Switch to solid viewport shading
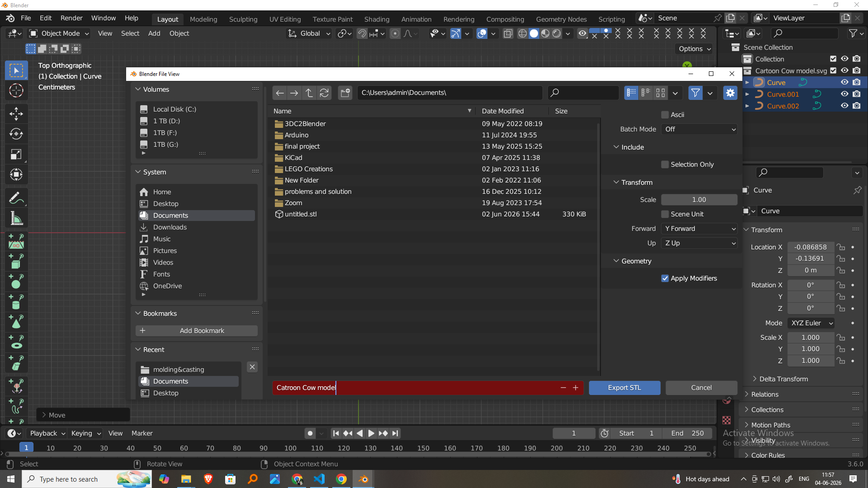The image size is (868, 488). pos(534,33)
